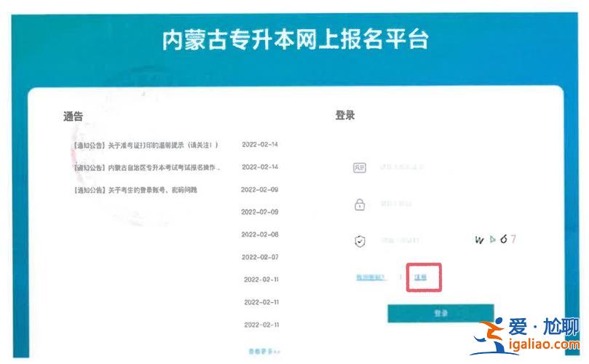Click the teal 登录 login button

(440, 313)
